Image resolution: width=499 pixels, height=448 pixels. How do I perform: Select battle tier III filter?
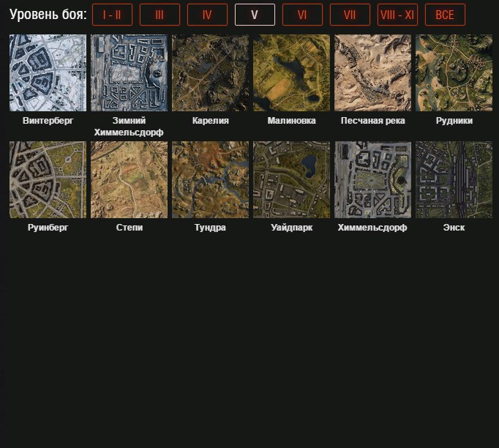(160, 15)
